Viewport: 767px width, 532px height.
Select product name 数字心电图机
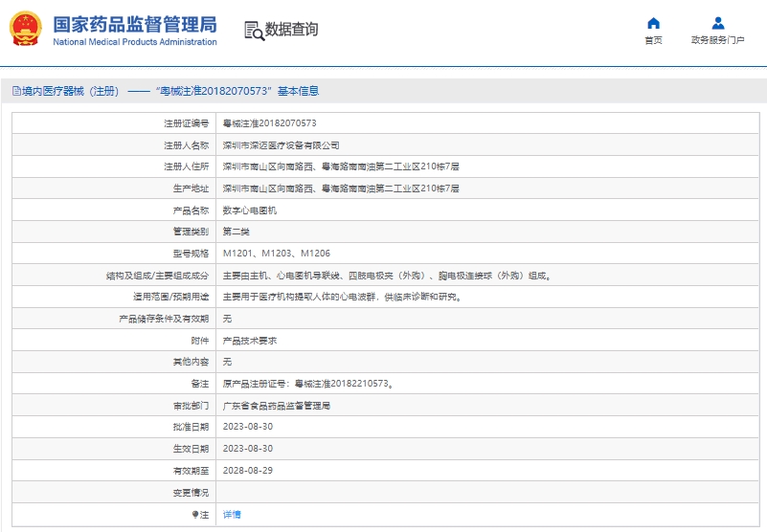click(x=250, y=211)
